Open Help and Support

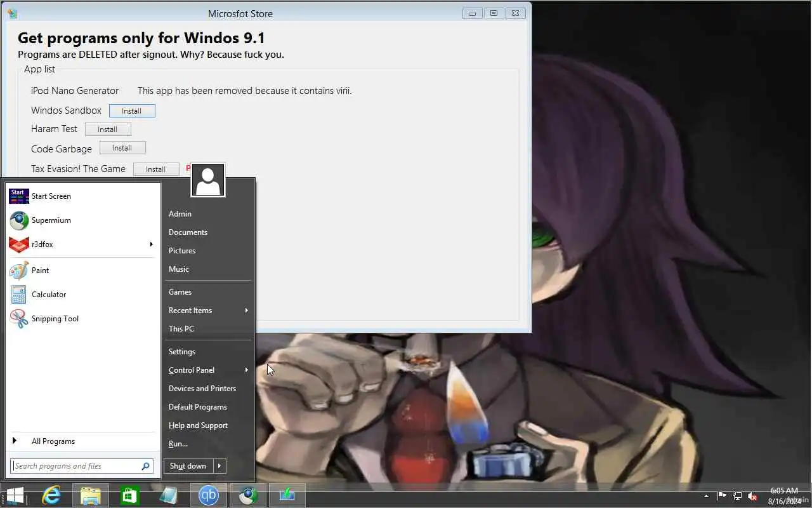[x=198, y=425]
